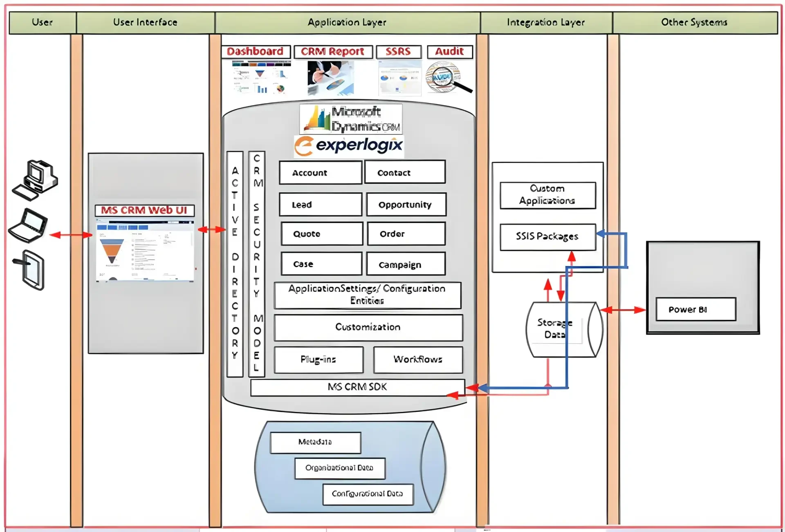The width and height of the screenshot is (785, 532).
Task: Click the Plug-ins box
Action: (x=319, y=360)
